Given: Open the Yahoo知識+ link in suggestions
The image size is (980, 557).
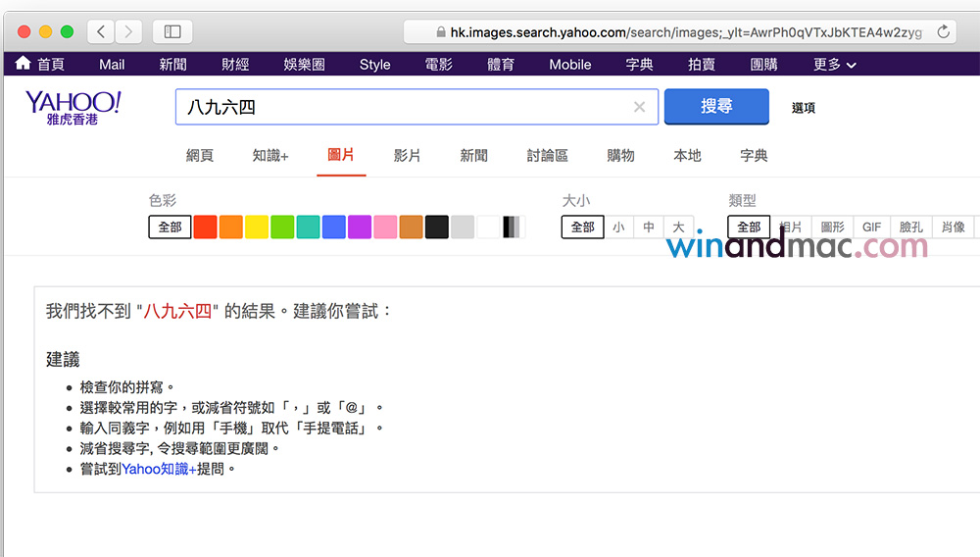Looking at the screenshot, I should 159,469.
